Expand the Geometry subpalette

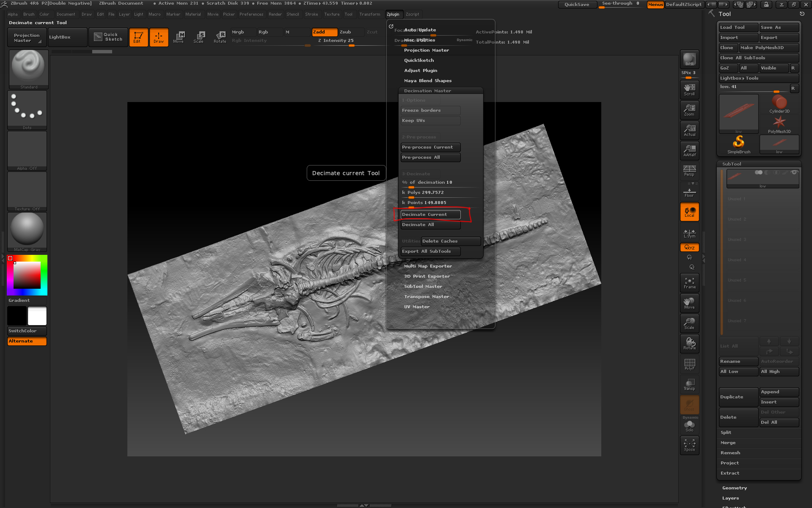(x=734, y=488)
